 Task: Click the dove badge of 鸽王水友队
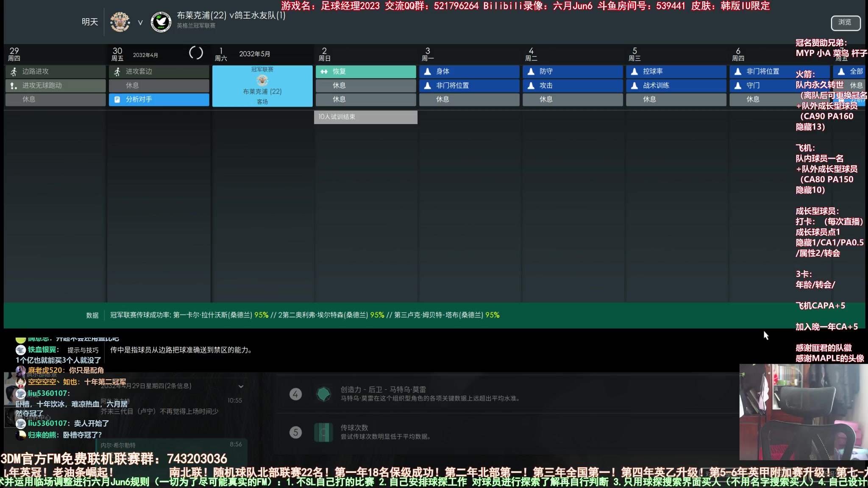click(161, 22)
